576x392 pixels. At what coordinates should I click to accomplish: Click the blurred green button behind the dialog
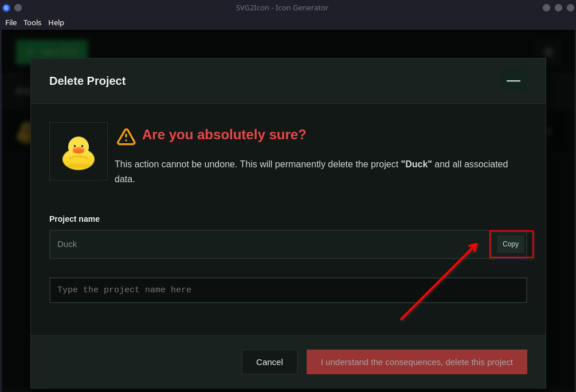point(52,50)
